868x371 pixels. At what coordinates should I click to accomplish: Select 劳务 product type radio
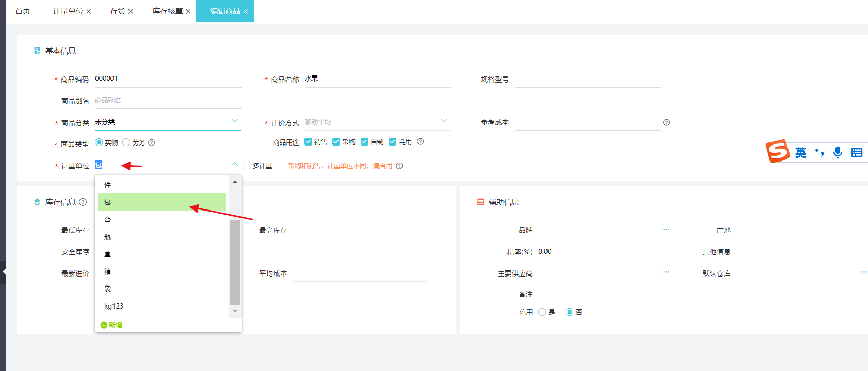tap(126, 142)
